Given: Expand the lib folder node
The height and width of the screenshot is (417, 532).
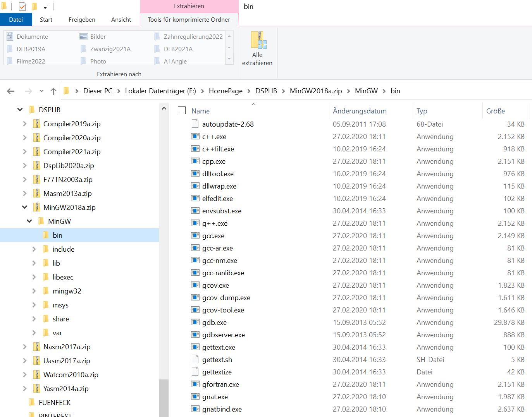Looking at the screenshot, I should (34, 263).
